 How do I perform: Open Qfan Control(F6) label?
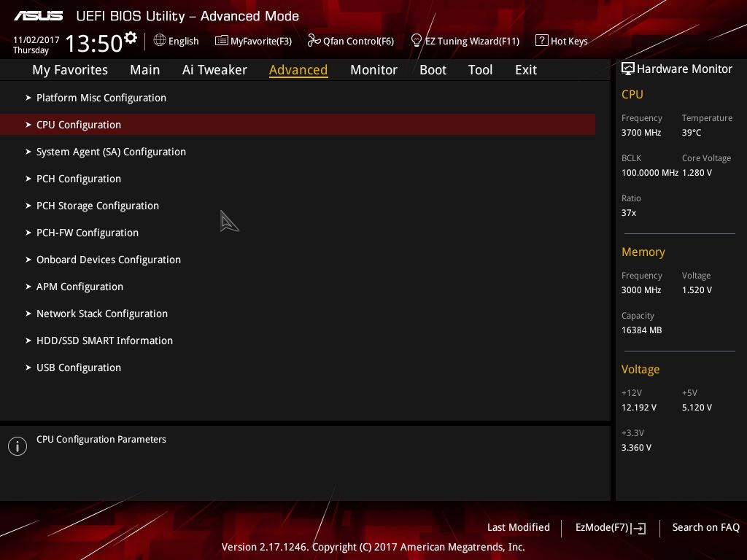click(x=358, y=42)
